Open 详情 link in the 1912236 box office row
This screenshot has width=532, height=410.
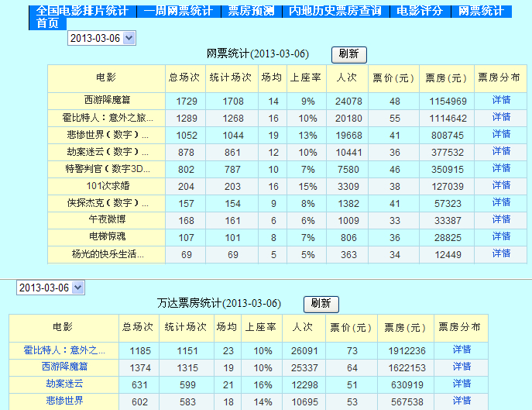click(x=462, y=350)
